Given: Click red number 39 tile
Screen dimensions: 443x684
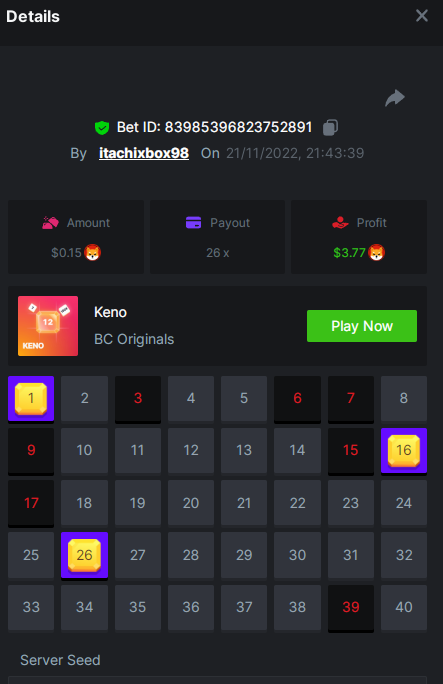Looking at the screenshot, I should (351, 608).
